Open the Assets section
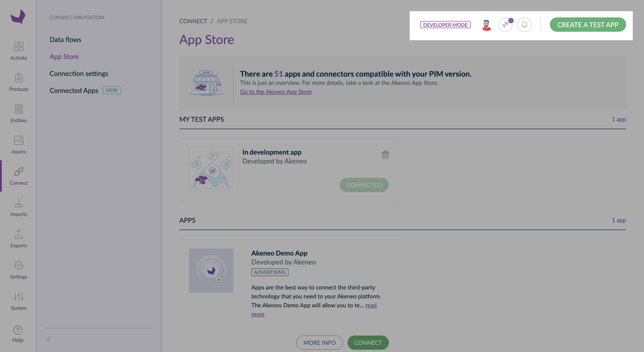The image size is (644, 352). pos(19,145)
